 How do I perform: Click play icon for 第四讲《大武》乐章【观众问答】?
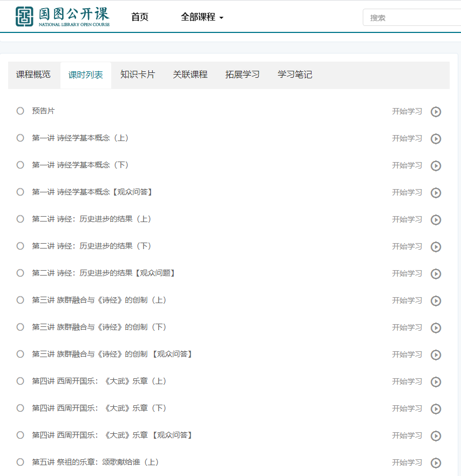tap(436, 436)
